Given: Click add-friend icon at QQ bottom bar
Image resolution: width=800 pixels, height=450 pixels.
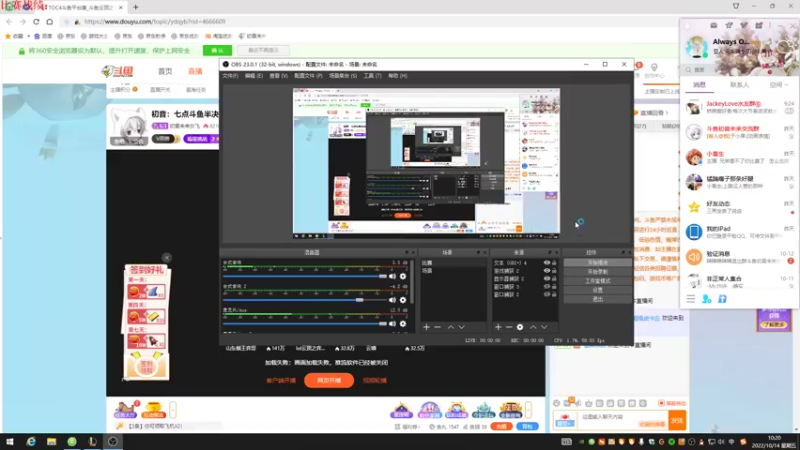Looking at the screenshot, I should coord(707,299).
